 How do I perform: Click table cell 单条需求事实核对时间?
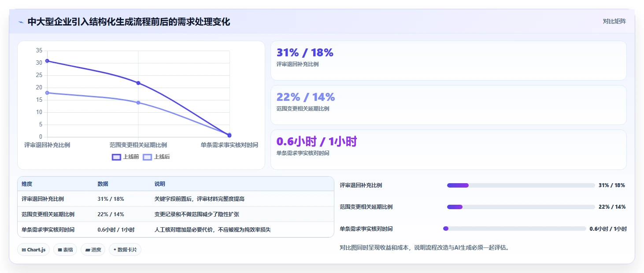[x=48, y=230]
